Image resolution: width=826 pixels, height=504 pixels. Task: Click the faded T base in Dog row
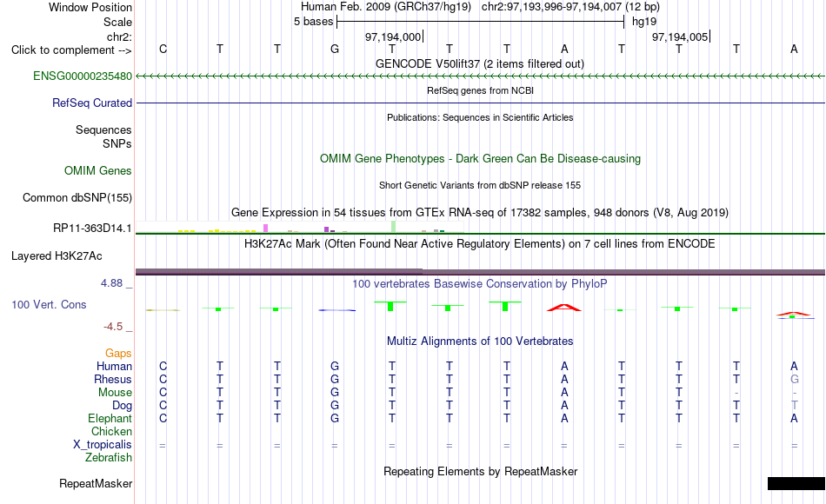point(795,405)
